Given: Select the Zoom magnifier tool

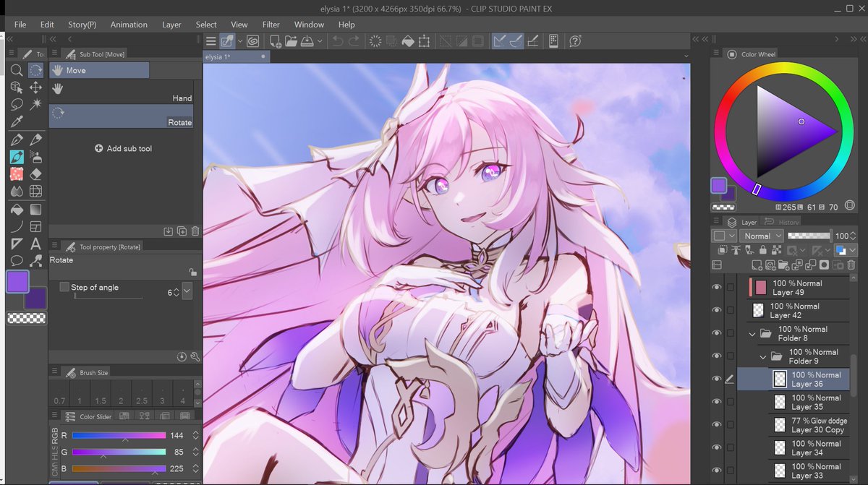Looking at the screenshot, I should 16,70.
